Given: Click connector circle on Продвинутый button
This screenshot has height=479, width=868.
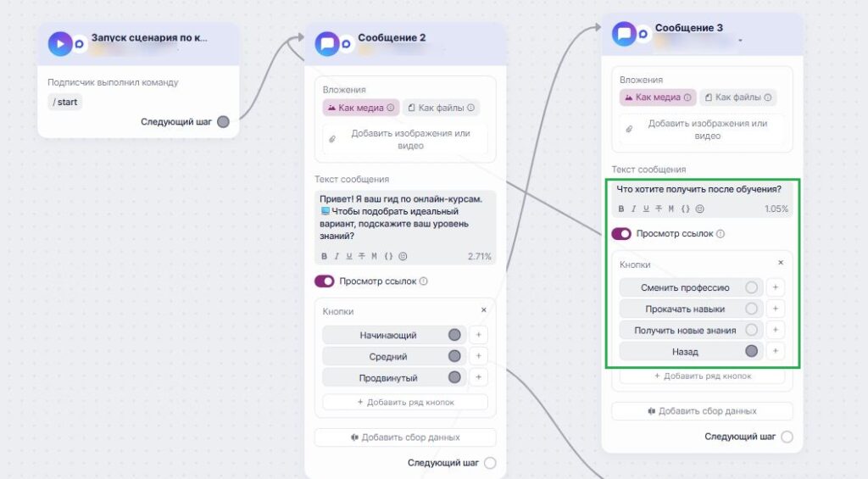Looking at the screenshot, I should [x=454, y=377].
